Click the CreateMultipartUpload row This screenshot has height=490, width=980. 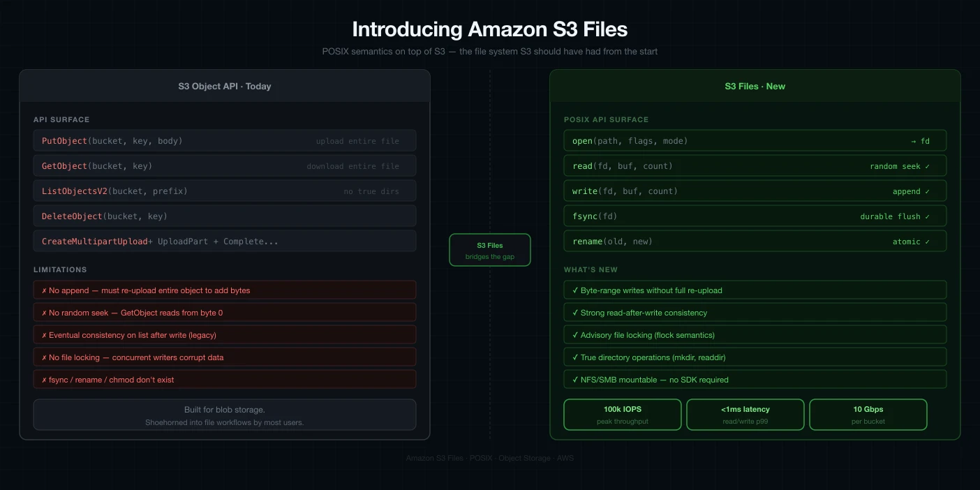pos(225,242)
